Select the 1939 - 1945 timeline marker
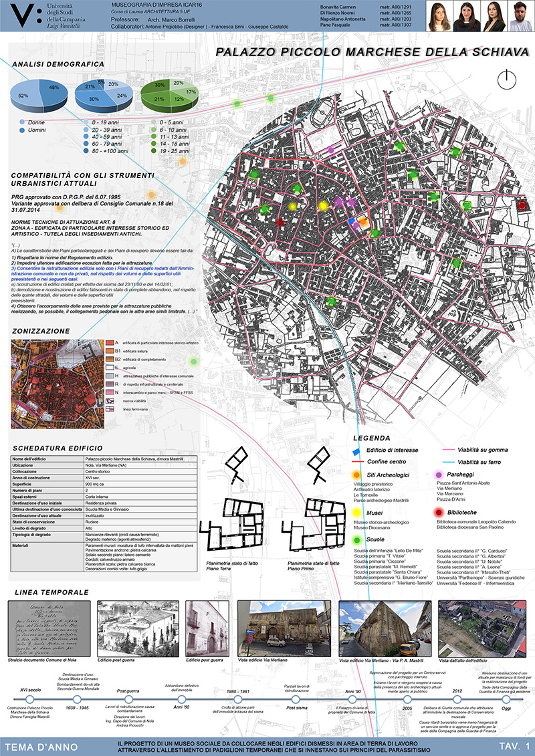This screenshot has width=535, height=756. 76,699
